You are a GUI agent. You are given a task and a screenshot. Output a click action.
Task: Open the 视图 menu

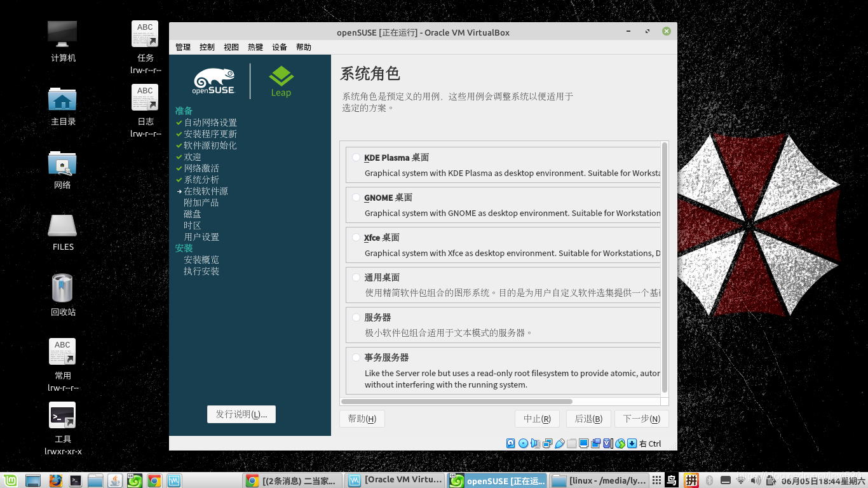tap(231, 47)
